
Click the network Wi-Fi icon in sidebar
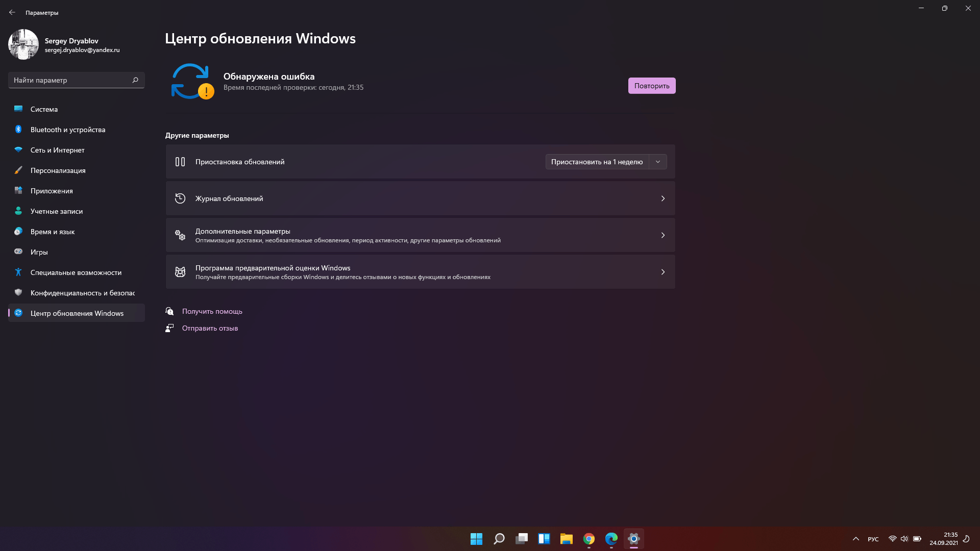(x=18, y=149)
